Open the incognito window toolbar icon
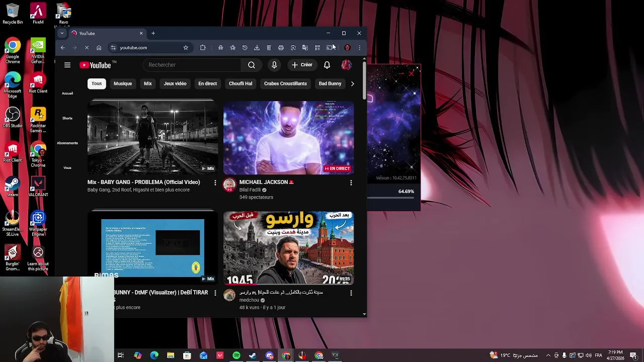Image resolution: width=644 pixels, height=362 pixels. (x=221, y=48)
